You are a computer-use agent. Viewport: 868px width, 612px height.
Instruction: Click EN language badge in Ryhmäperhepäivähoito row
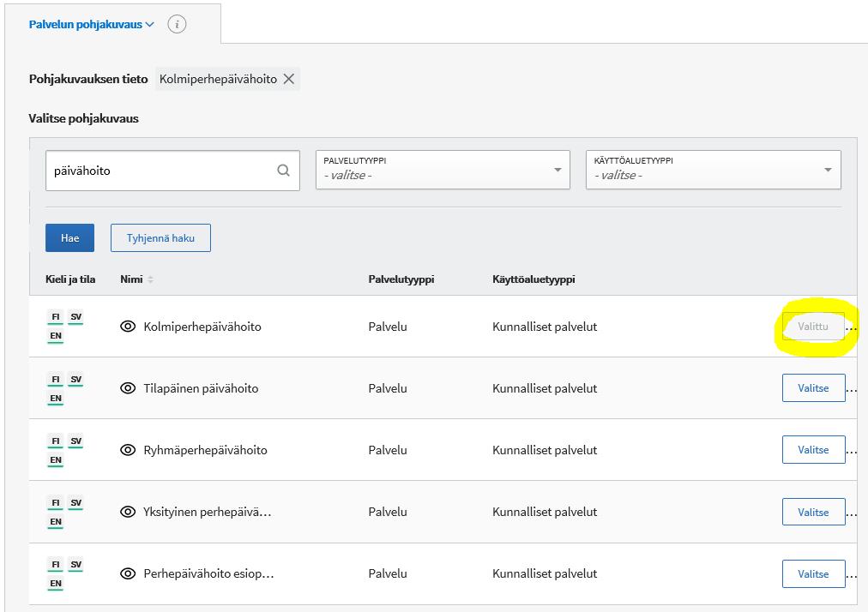[x=56, y=460]
